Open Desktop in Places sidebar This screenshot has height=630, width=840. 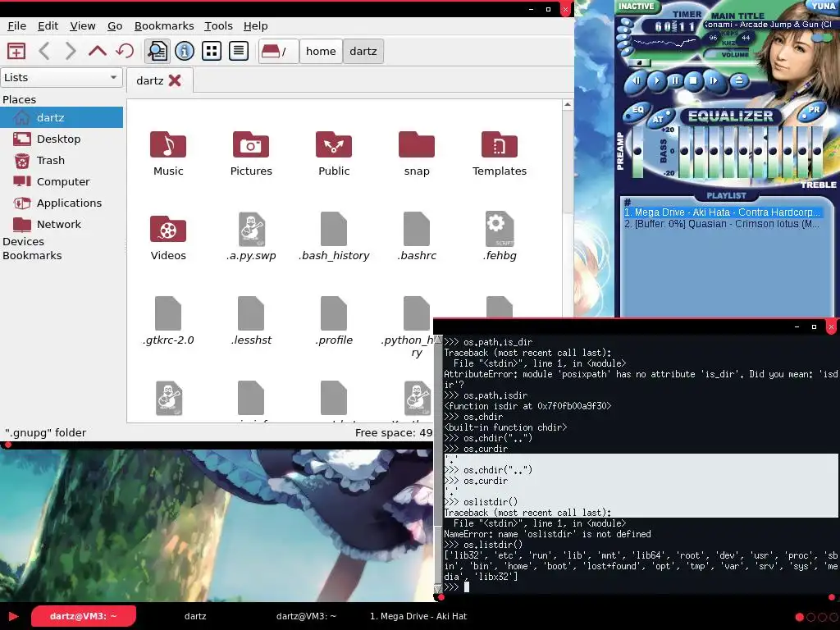click(61, 139)
